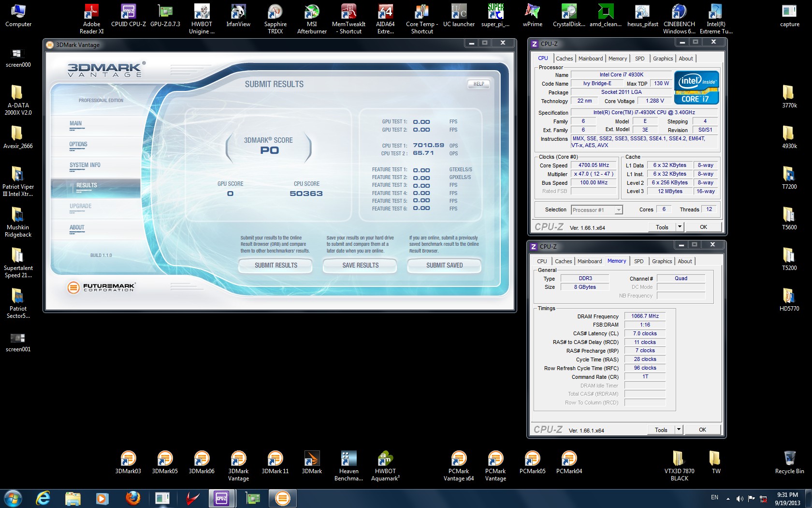
Task: Click EN language indicator in taskbar
Action: (x=714, y=497)
